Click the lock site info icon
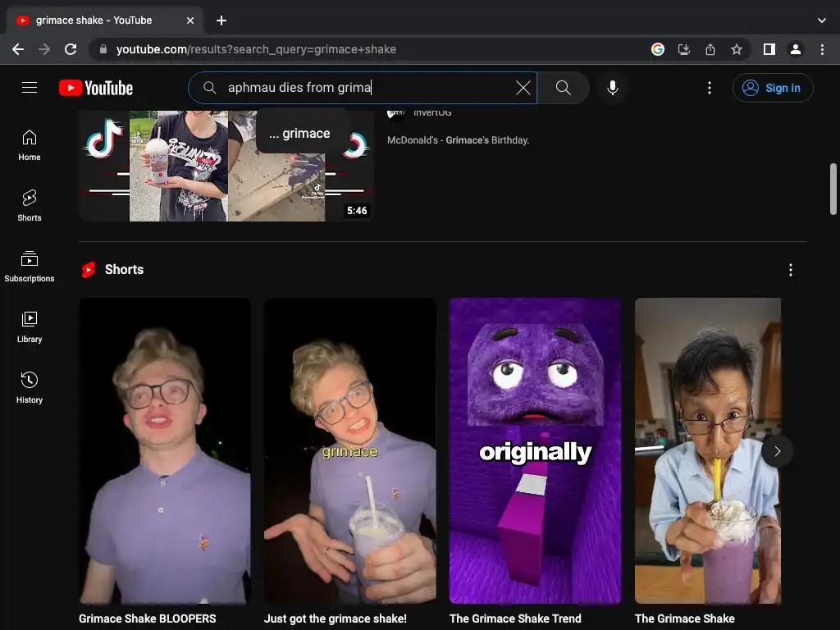The image size is (840, 630). (x=103, y=49)
